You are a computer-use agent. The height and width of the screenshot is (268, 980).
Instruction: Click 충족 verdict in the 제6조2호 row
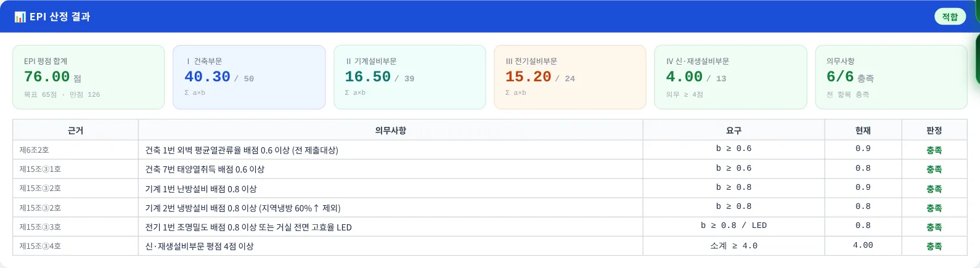934,150
